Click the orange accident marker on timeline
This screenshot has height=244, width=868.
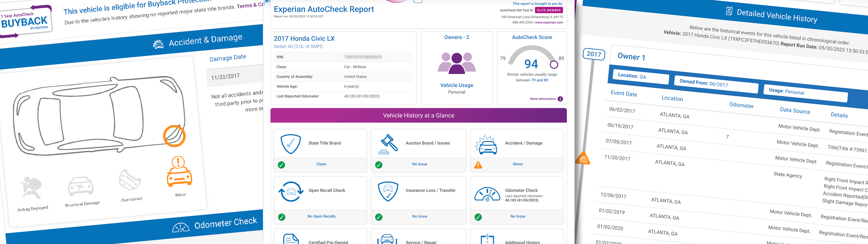[583, 159]
